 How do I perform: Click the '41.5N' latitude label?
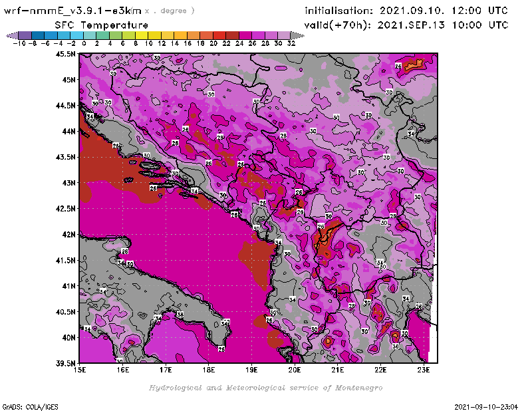click(x=65, y=260)
